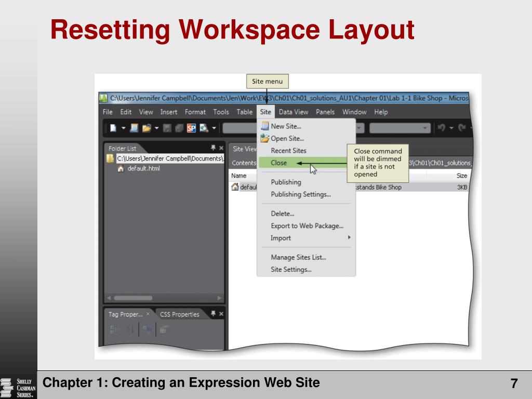Click the Folder List panel tab
The height and width of the screenshot is (399, 532).
(x=122, y=148)
